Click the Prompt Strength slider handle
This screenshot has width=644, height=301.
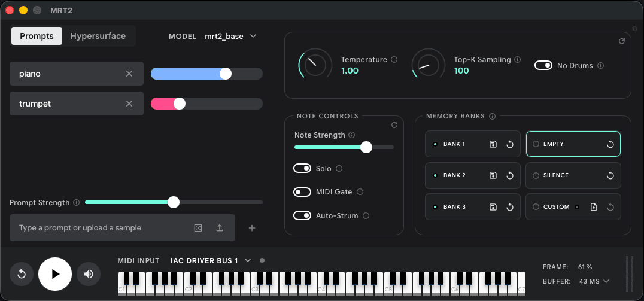pos(174,202)
